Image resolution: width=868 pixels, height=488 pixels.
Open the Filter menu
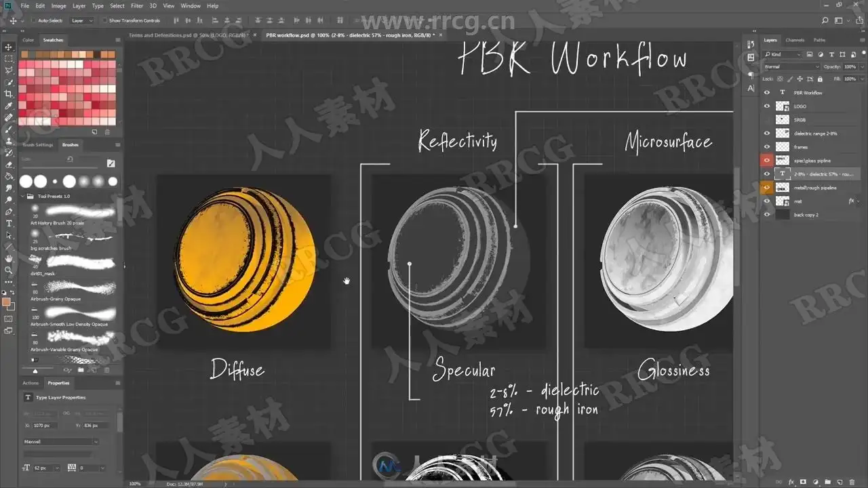point(137,6)
